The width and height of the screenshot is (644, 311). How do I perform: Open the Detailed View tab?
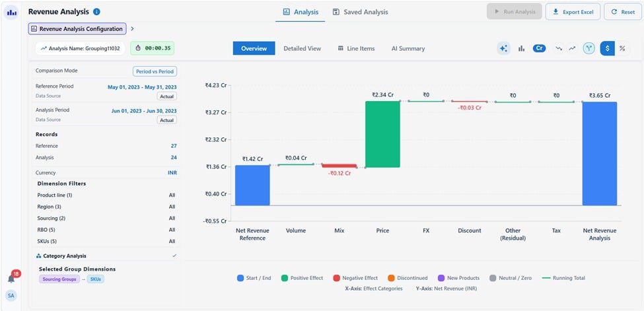[302, 48]
